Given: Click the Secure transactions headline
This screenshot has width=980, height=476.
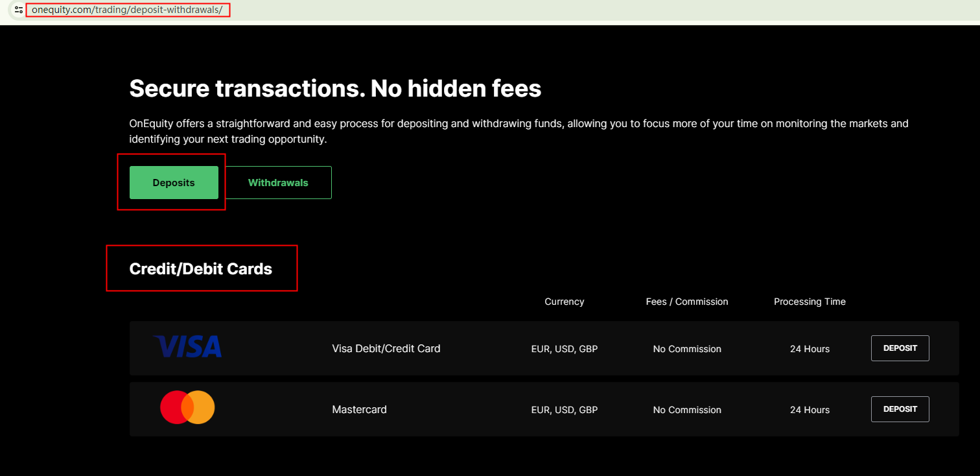Looking at the screenshot, I should click(335, 88).
